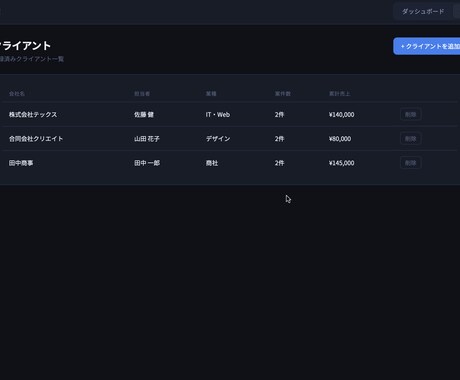Click the 商社 industry cell

[x=212, y=163]
